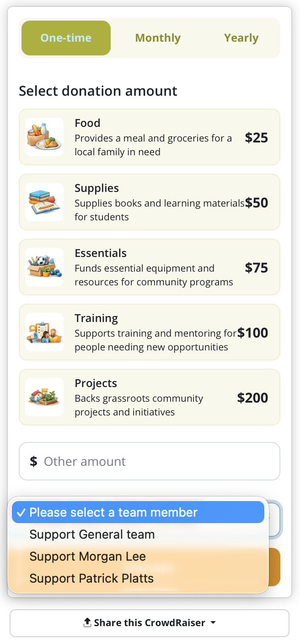Click the Supplies books illustration icon

44,202
